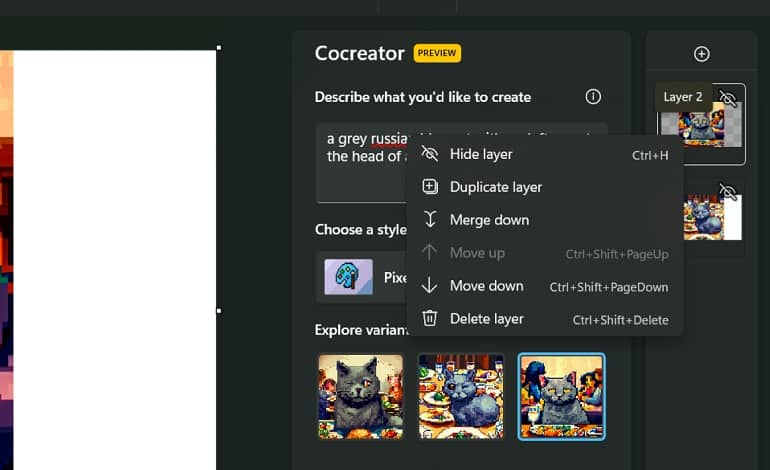This screenshot has width=770, height=470.
Task: Click Merge down menu entry
Action: tap(545, 220)
